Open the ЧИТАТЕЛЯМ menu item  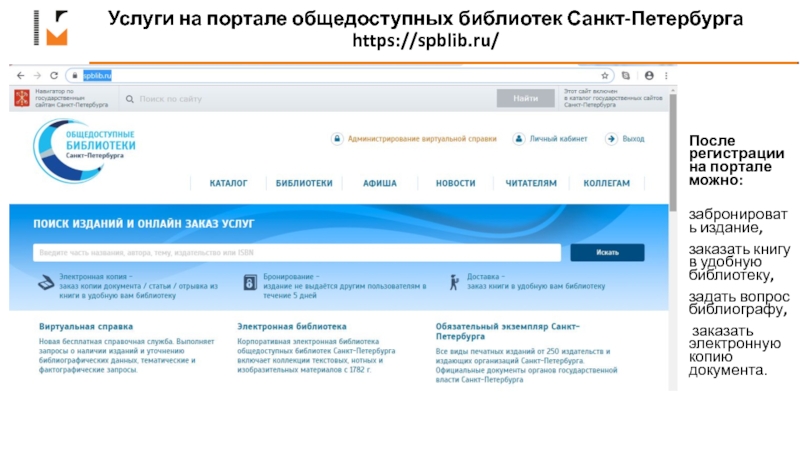tap(531, 184)
